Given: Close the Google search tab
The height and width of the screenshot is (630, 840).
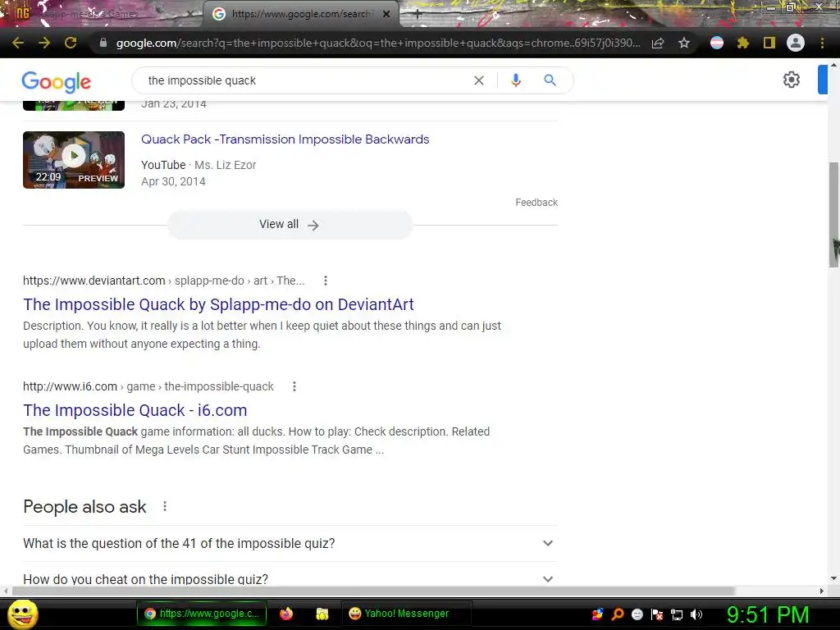Looking at the screenshot, I should pyautogui.click(x=386, y=14).
